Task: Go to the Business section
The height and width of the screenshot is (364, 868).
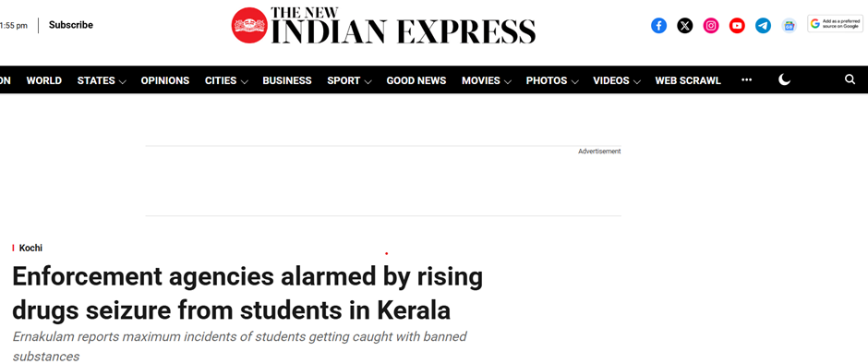Action: [287, 81]
